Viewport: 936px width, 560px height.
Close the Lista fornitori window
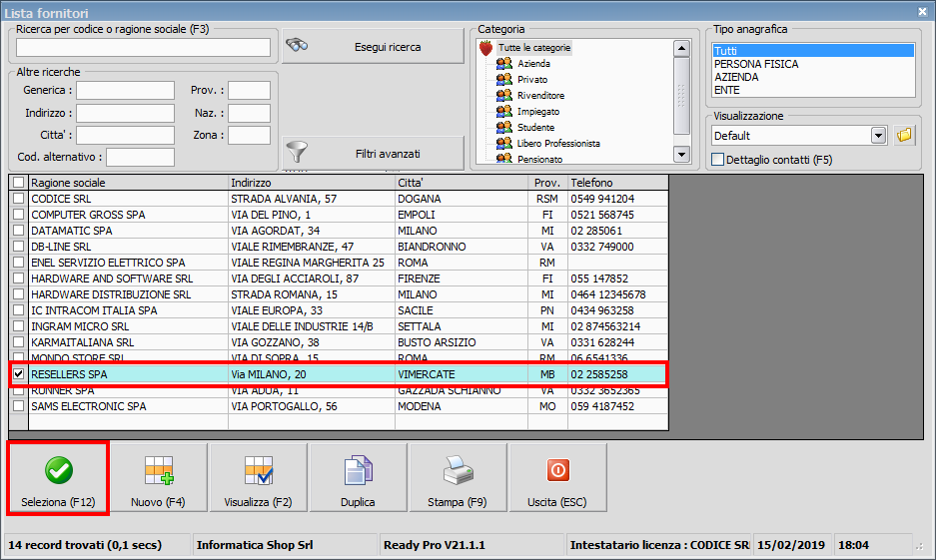922,11
